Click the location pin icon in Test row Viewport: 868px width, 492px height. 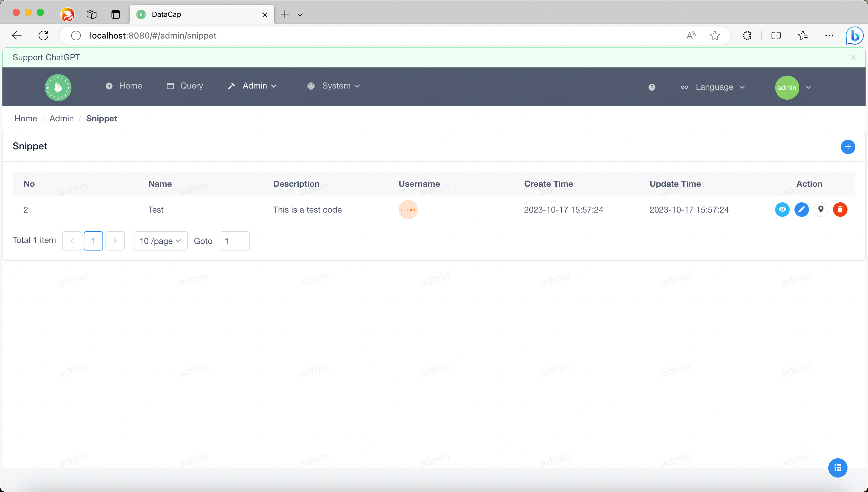coord(821,210)
